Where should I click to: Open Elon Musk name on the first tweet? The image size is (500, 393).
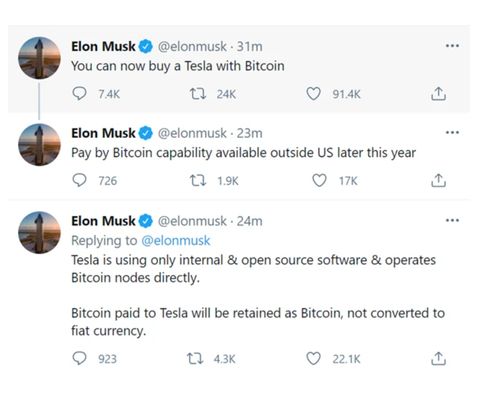pyautogui.click(x=103, y=46)
